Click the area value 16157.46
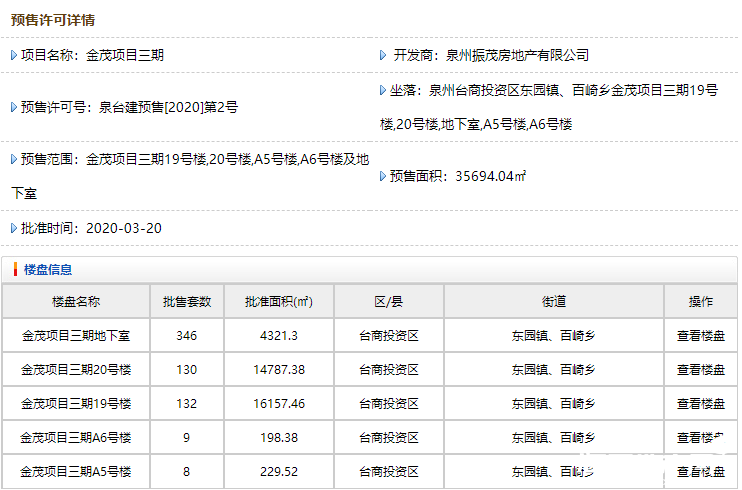Viewport: 742px width, 490px height. tap(279, 404)
